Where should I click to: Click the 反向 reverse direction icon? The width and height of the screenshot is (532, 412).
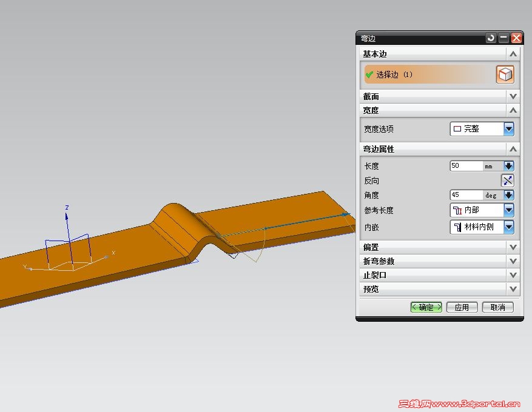[508, 181]
